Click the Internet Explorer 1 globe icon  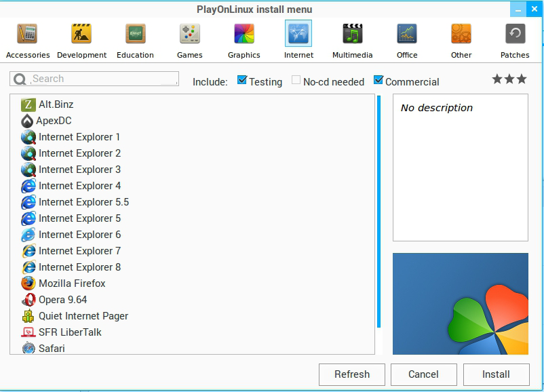28,137
